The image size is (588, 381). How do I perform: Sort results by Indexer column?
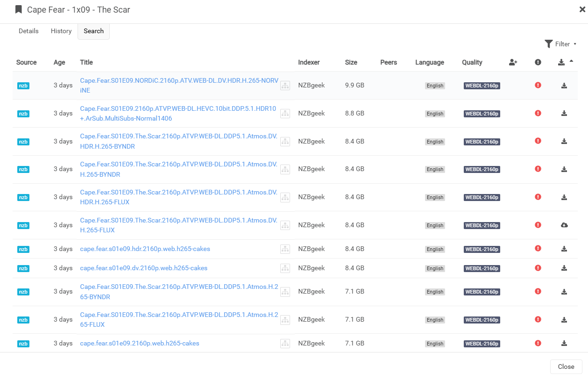click(x=309, y=62)
